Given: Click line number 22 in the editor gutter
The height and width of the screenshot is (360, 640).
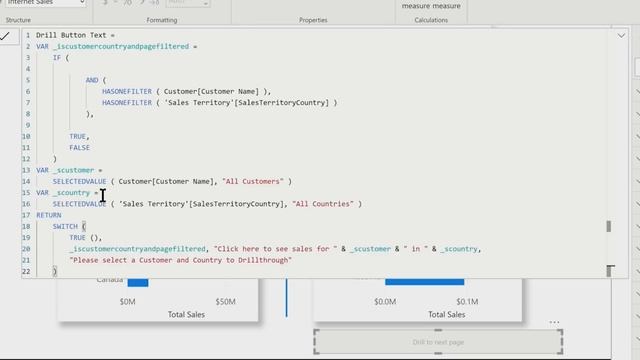Looking at the screenshot, I should click(x=26, y=271).
